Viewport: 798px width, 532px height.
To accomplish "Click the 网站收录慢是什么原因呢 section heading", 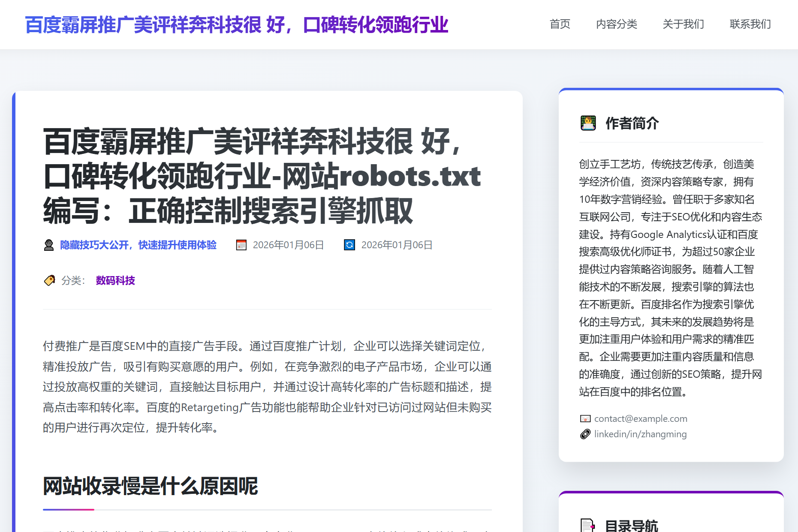I will pos(150,487).
